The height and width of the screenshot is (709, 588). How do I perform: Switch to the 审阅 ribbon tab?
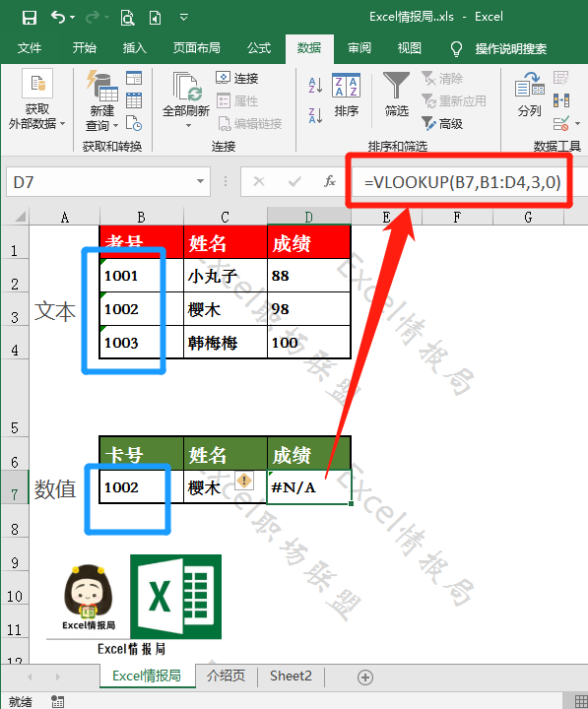tap(359, 48)
